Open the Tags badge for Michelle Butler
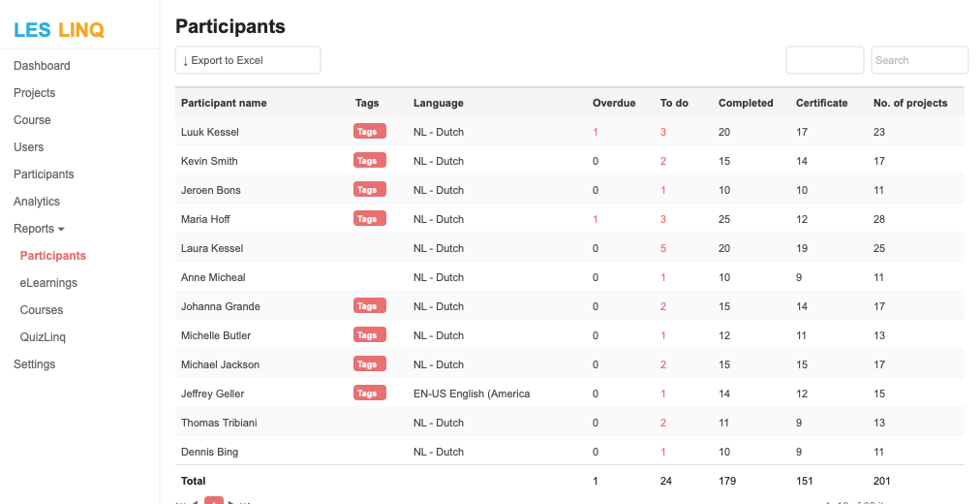 pyautogui.click(x=369, y=335)
